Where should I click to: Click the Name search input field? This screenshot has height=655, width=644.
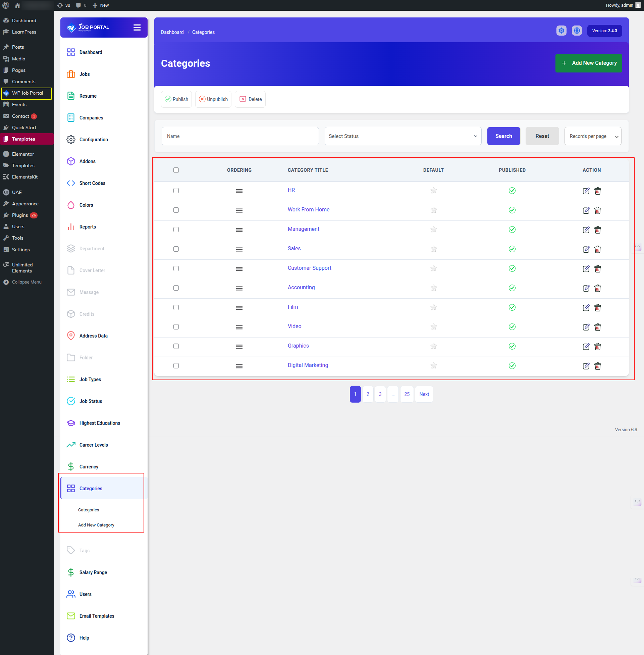240,136
